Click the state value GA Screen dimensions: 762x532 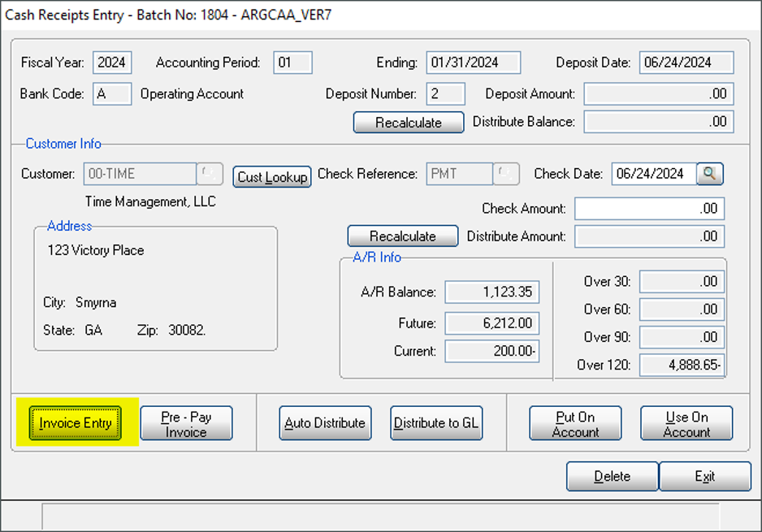(93, 331)
